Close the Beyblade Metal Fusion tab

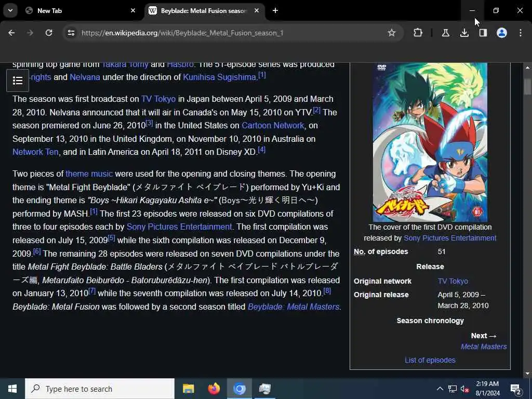click(257, 10)
